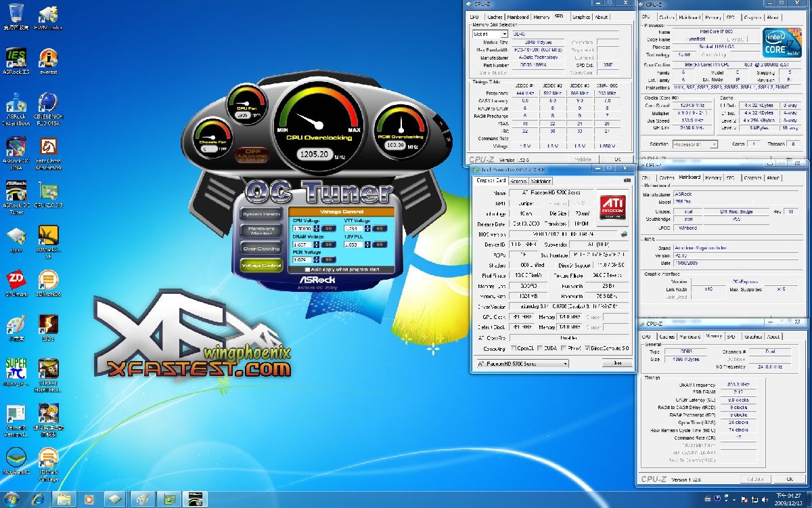Open the everest desktop shortcut
This screenshot has height=508, width=812.
pyautogui.click(x=48, y=60)
